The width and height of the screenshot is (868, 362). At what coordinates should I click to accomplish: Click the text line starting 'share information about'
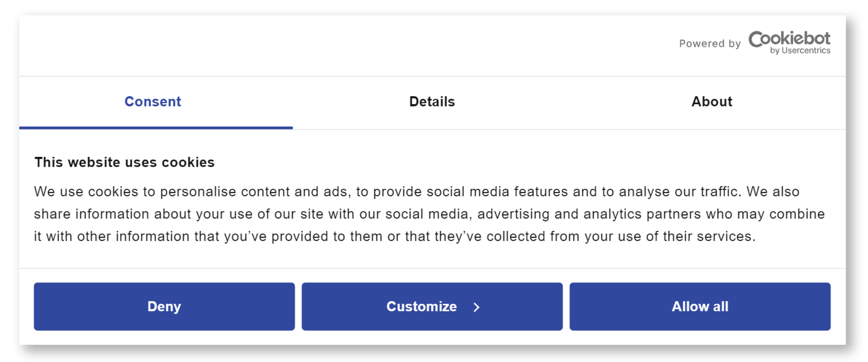[x=429, y=214]
